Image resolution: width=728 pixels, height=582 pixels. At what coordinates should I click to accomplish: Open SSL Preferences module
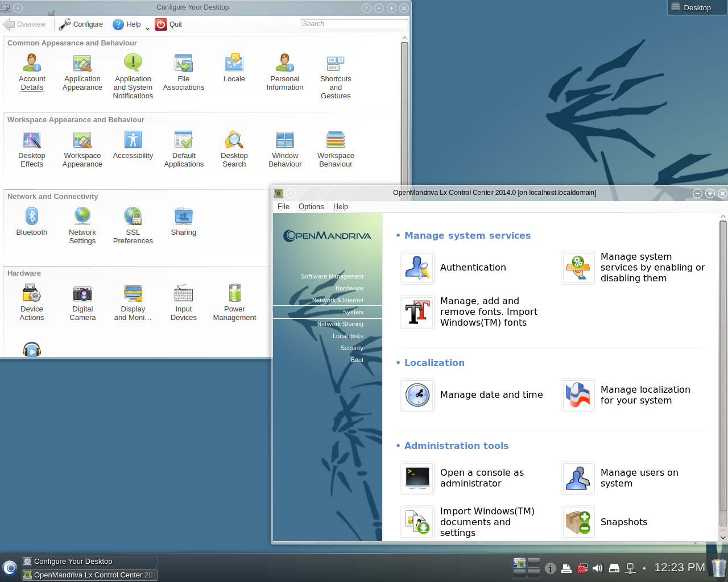click(x=133, y=226)
